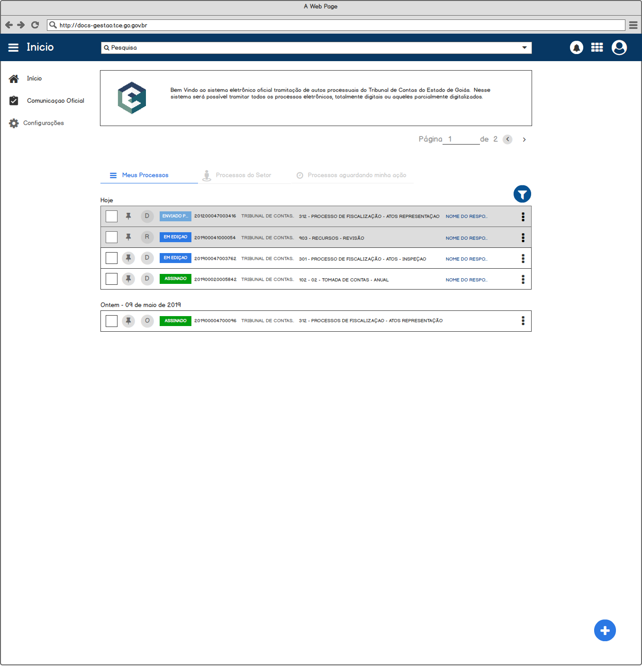Tick the checkbox in the Ontem process row
Screen dimensions: 642x672
click(111, 321)
